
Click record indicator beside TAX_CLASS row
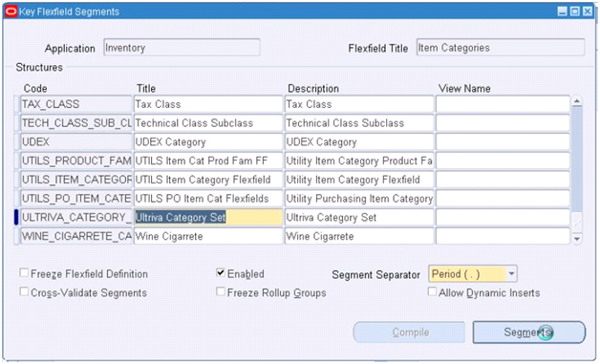tap(16, 104)
